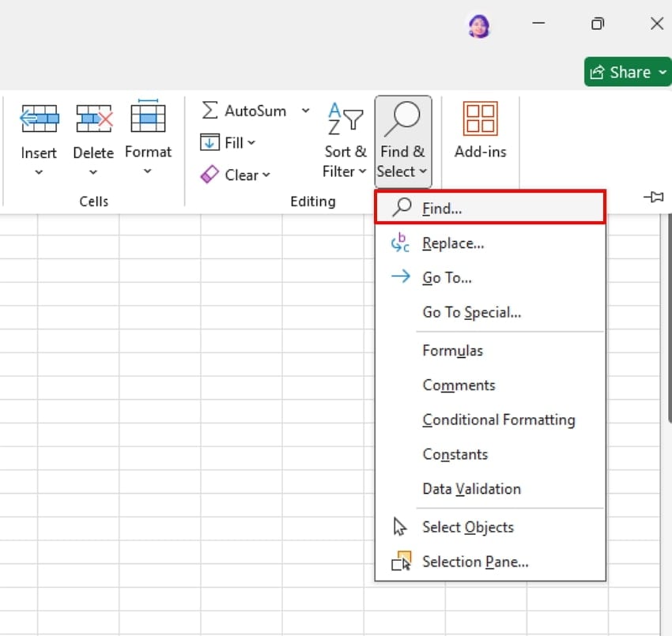
Task: Click the Sort & Filter icon
Action: coord(345,119)
